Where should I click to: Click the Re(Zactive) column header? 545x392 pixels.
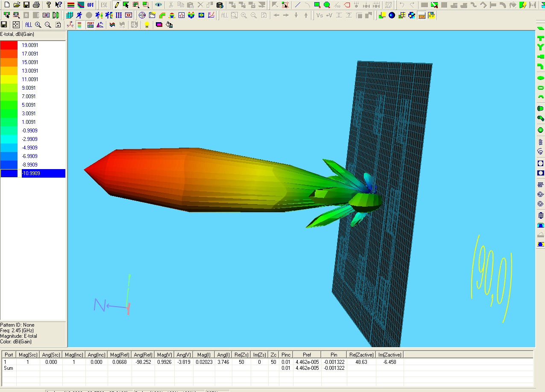point(361,354)
